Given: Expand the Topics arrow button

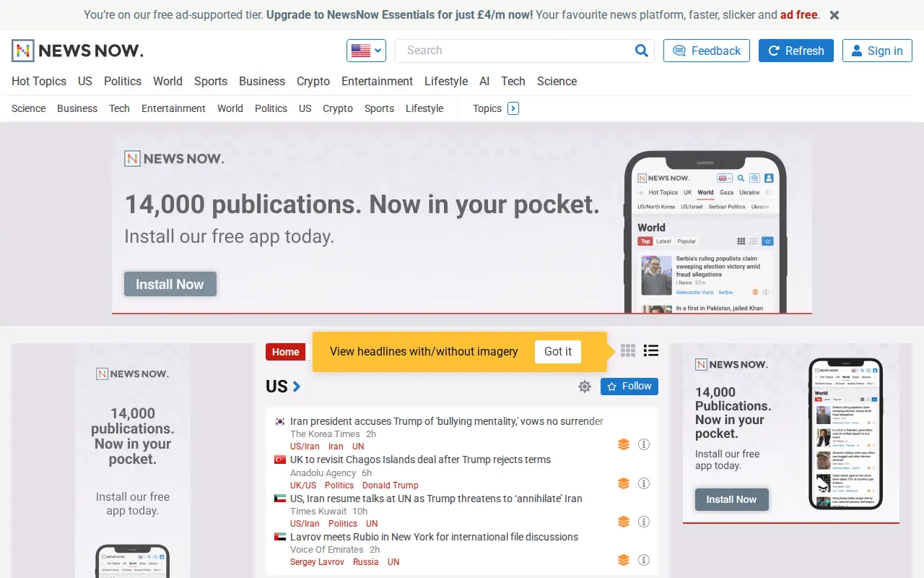Looking at the screenshot, I should [513, 108].
